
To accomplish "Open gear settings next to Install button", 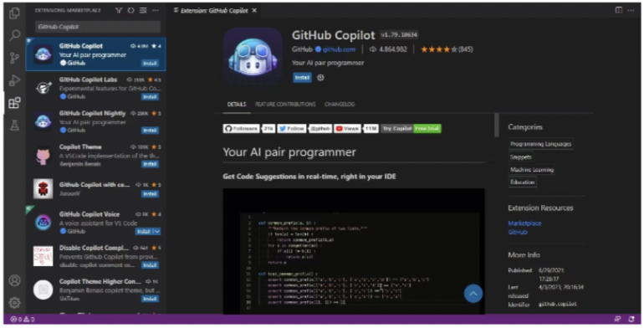I will 320,78.
